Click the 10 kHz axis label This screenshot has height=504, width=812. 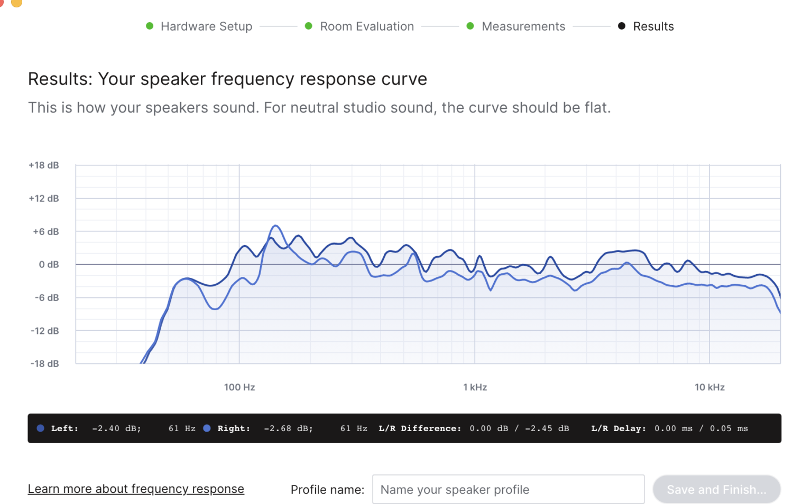[x=709, y=387]
